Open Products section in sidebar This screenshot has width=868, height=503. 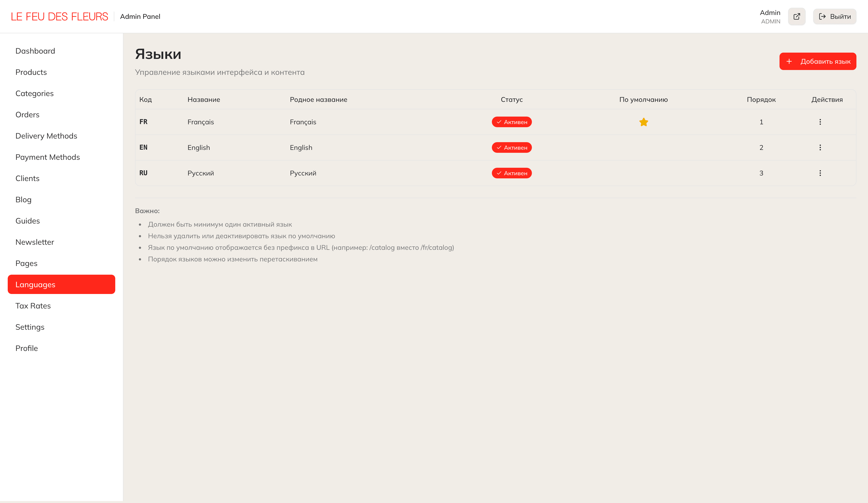click(x=31, y=72)
